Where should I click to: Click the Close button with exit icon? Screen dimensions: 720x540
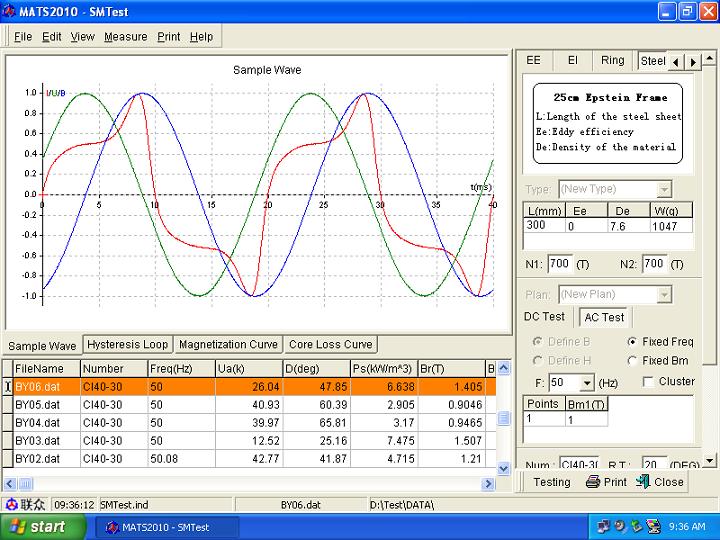pyautogui.click(x=660, y=481)
